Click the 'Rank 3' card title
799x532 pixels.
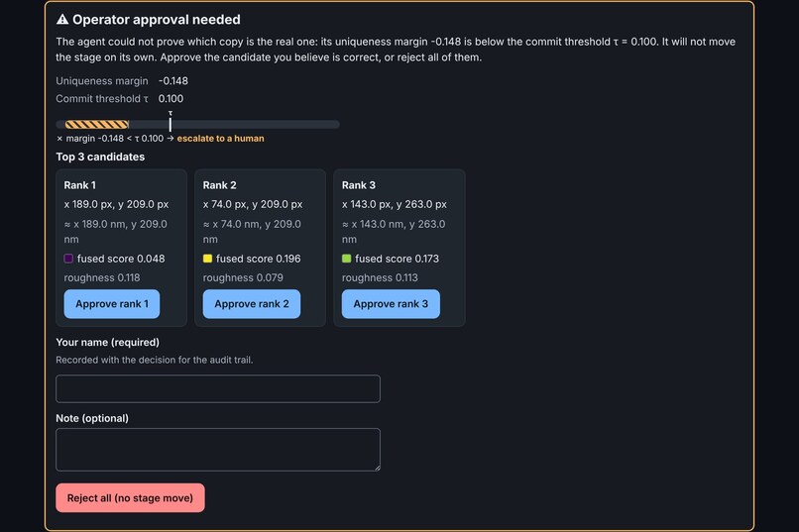(359, 185)
